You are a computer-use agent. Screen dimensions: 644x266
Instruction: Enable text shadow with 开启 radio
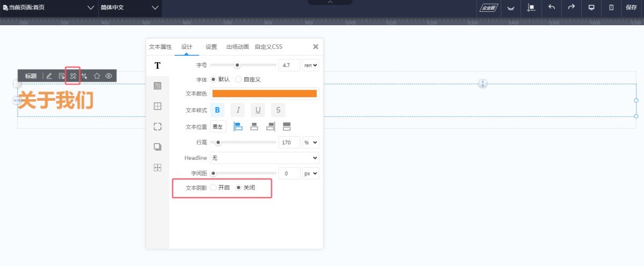214,188
